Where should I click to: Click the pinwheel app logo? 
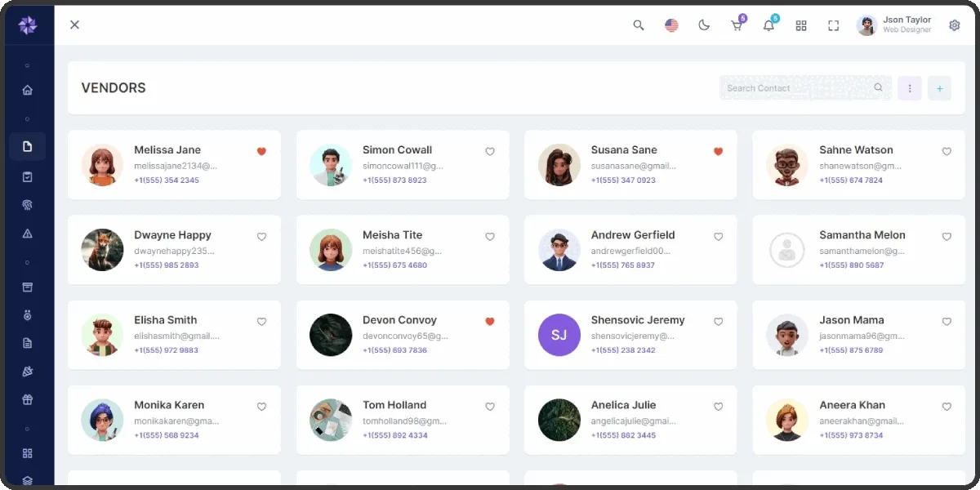pyautogui.click(x=28, y=25)
